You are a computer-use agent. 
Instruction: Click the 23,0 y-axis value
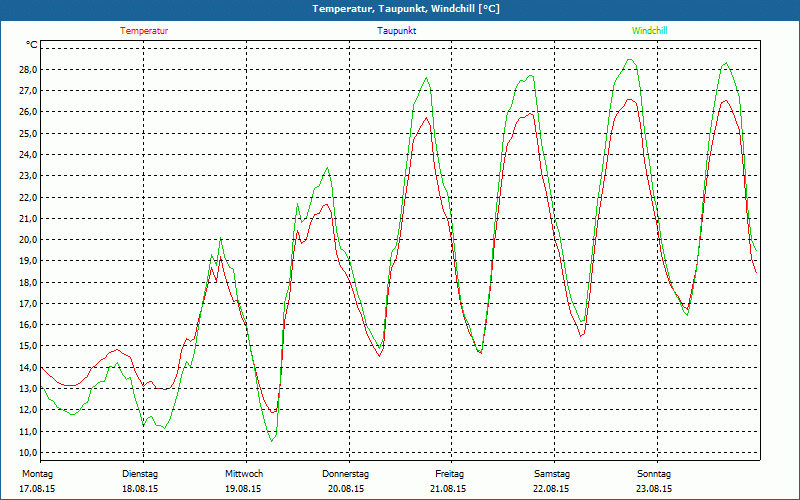point(28,176)
